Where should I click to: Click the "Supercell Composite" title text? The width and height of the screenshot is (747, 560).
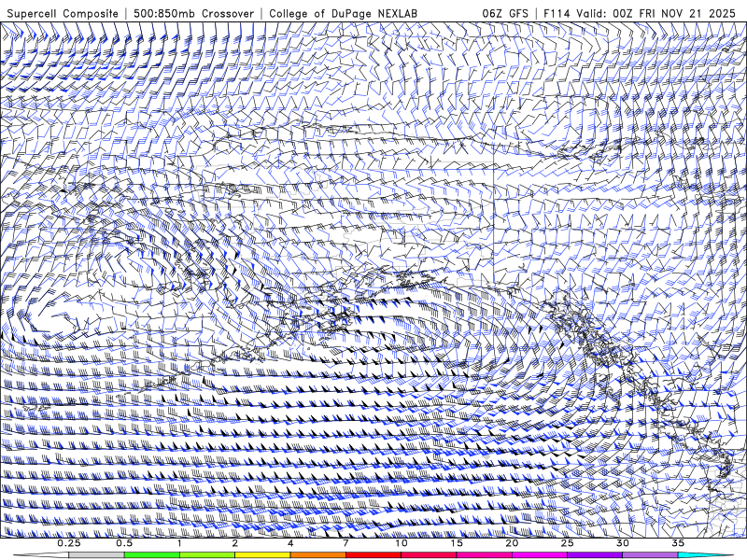tap(63, 13)
